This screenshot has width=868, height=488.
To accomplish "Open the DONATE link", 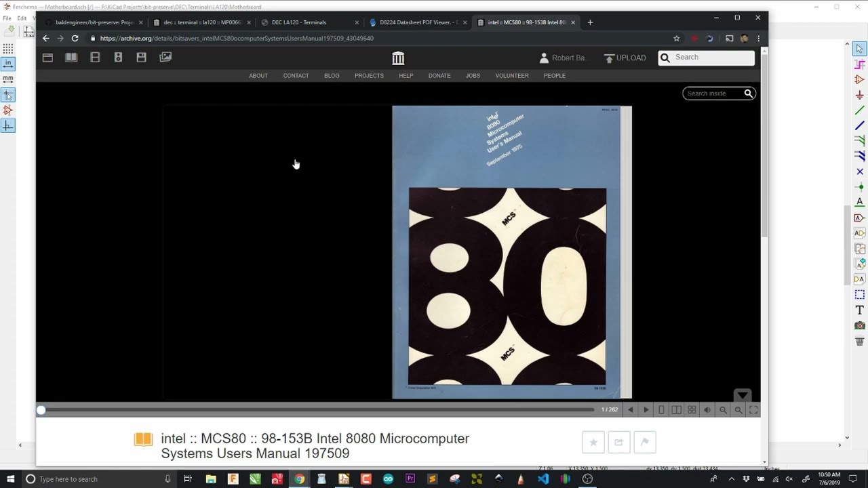I will [439, 76].
